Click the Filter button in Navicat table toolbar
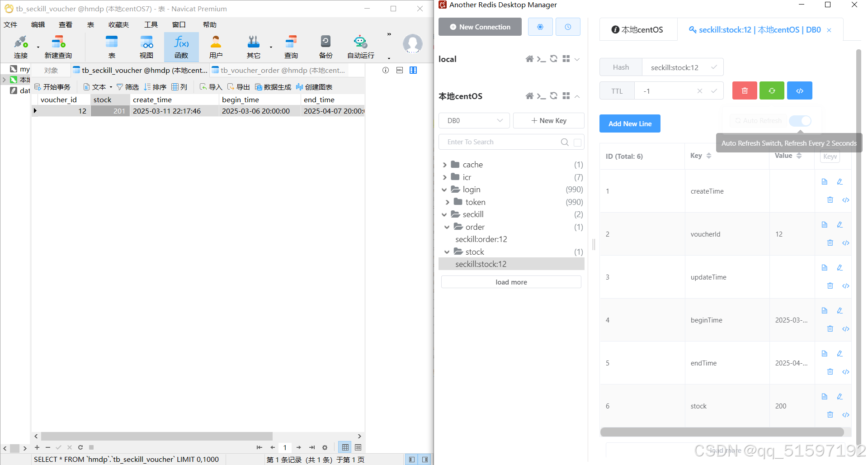Image resolution: width=868 pixels, height=465 pixels. tap(127, 87)
